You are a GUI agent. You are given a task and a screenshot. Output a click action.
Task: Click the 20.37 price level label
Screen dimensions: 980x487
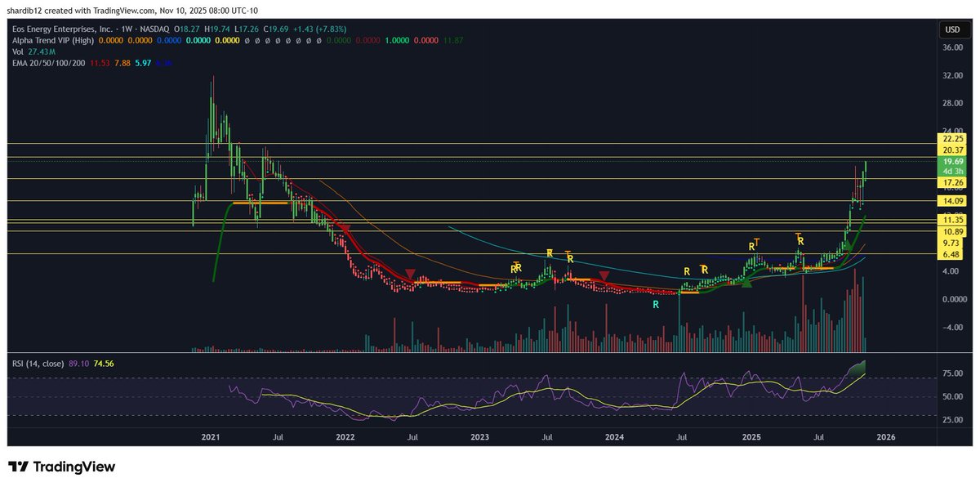click(x=953, y=150)
